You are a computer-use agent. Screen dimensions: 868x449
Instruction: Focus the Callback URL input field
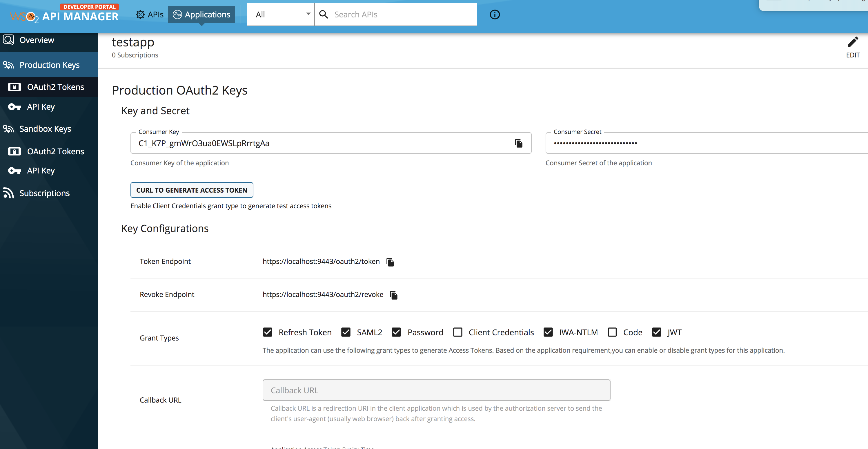coord(436,390)
